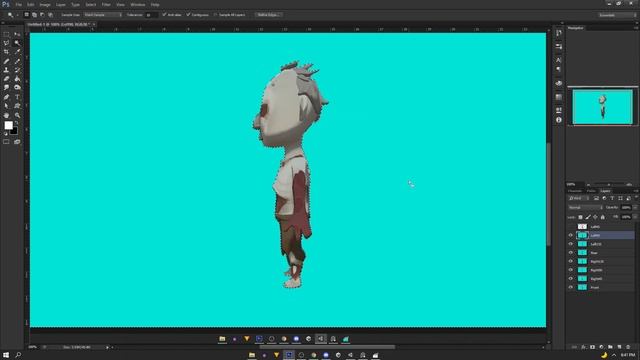Viewport: 640px width, 360px height.
Task: Open Windows Start button
Action: [x=6, y=355]
